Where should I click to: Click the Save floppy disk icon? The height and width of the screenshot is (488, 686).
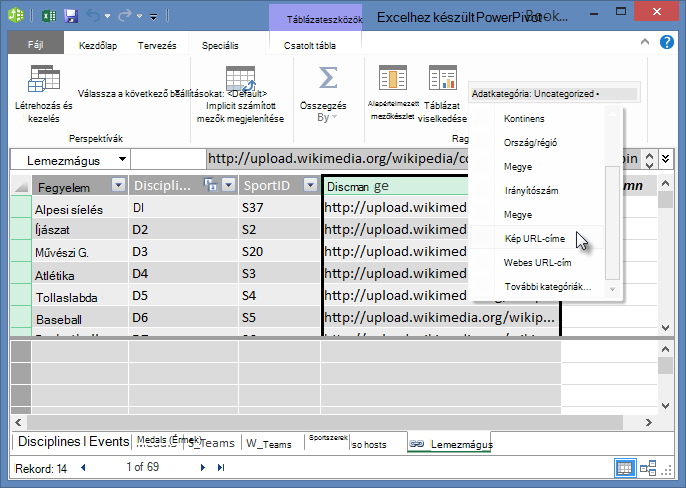[71, 16]
